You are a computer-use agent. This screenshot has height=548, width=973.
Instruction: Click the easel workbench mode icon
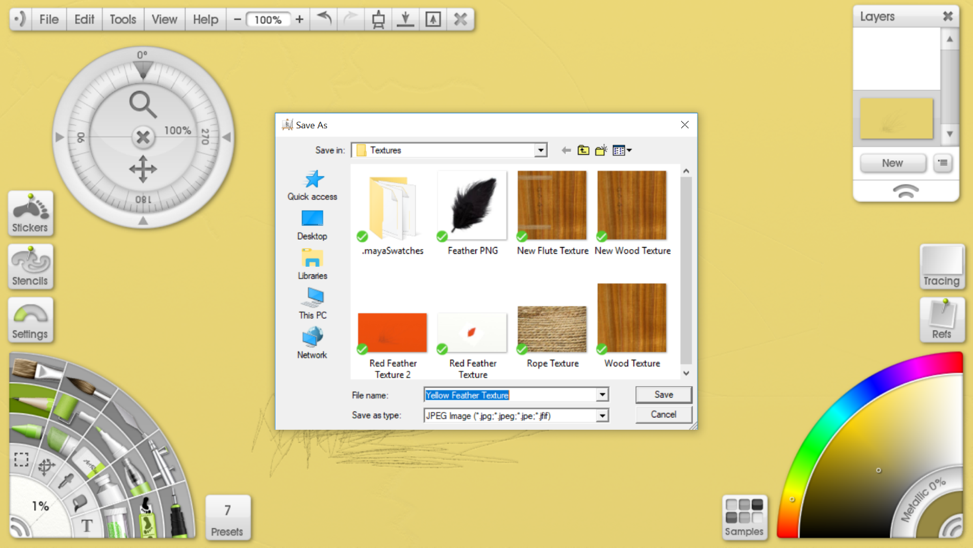(x=379, y=19)
